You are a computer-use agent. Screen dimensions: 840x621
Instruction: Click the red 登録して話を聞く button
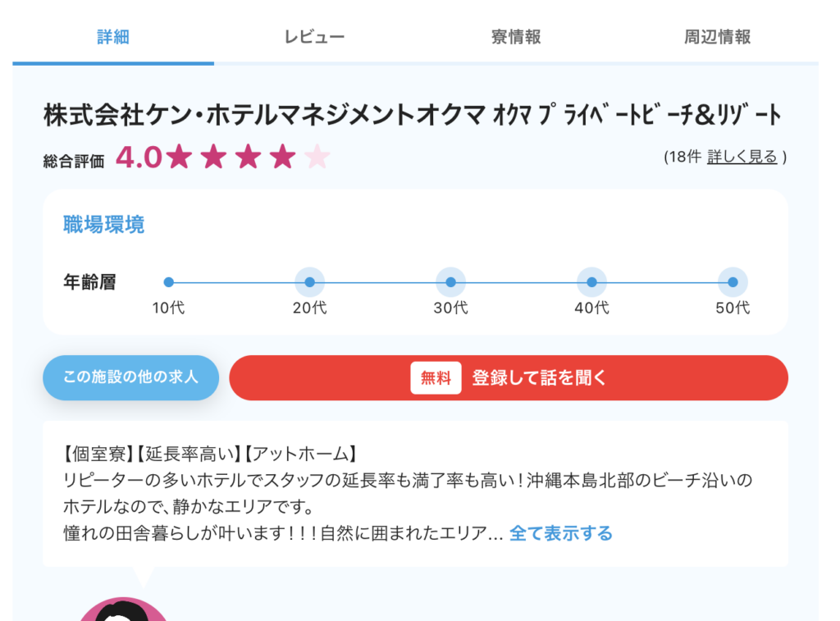(x=509, y=377)
